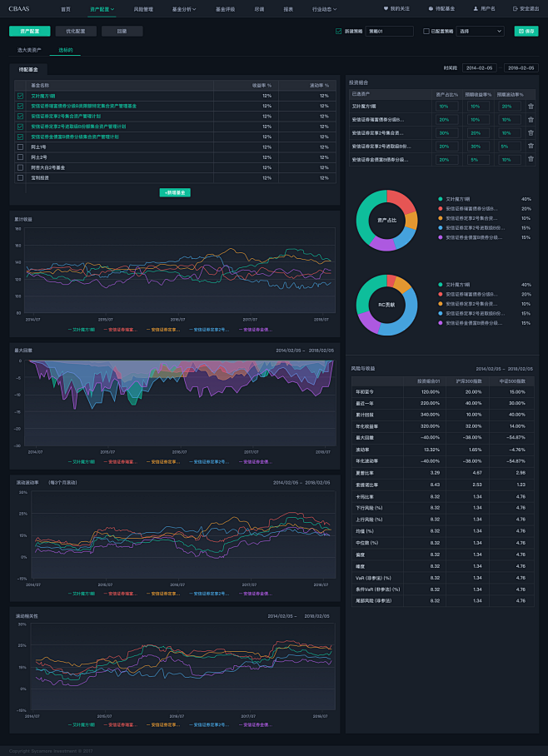Edit 艾叶魔方1期 资产占比 field showing 10%
The width and height of the screenshot is (548, 756).
447,107
